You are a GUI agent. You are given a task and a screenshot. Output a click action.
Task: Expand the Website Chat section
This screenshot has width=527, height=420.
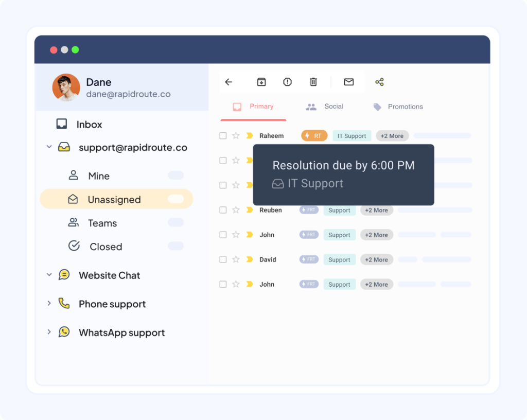49,275
